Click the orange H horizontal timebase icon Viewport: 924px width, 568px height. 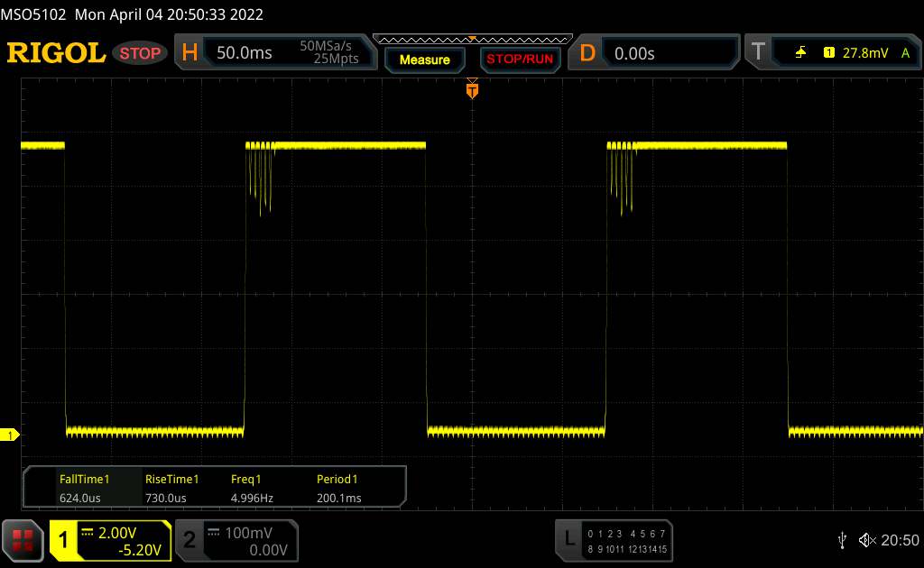coord(189,53)
